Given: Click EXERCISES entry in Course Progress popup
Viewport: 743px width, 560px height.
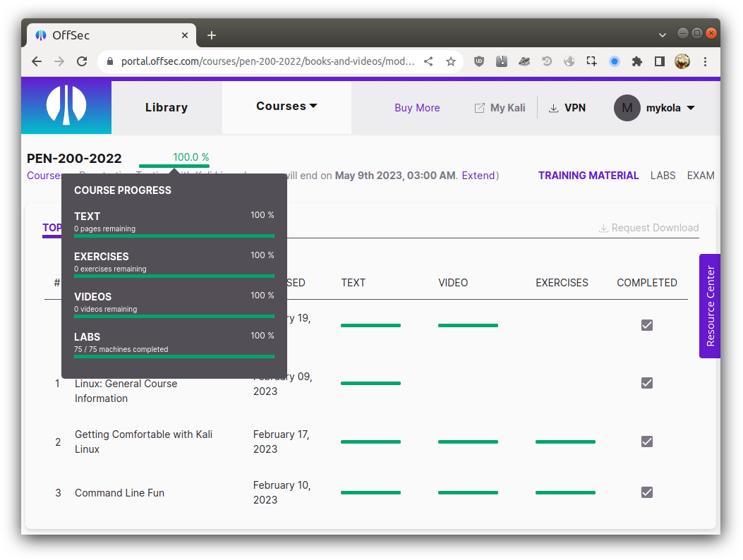Looking at the screenshot, I should (102, 256).
